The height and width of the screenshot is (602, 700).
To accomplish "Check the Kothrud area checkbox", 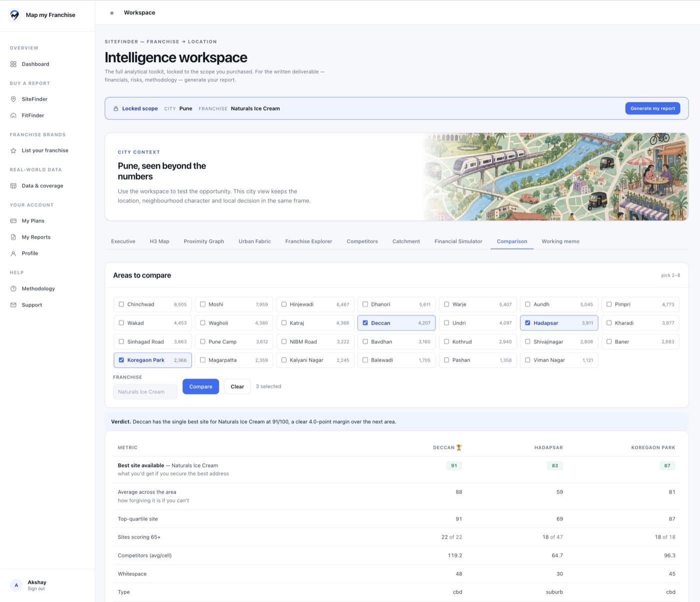I will (446, 342).
